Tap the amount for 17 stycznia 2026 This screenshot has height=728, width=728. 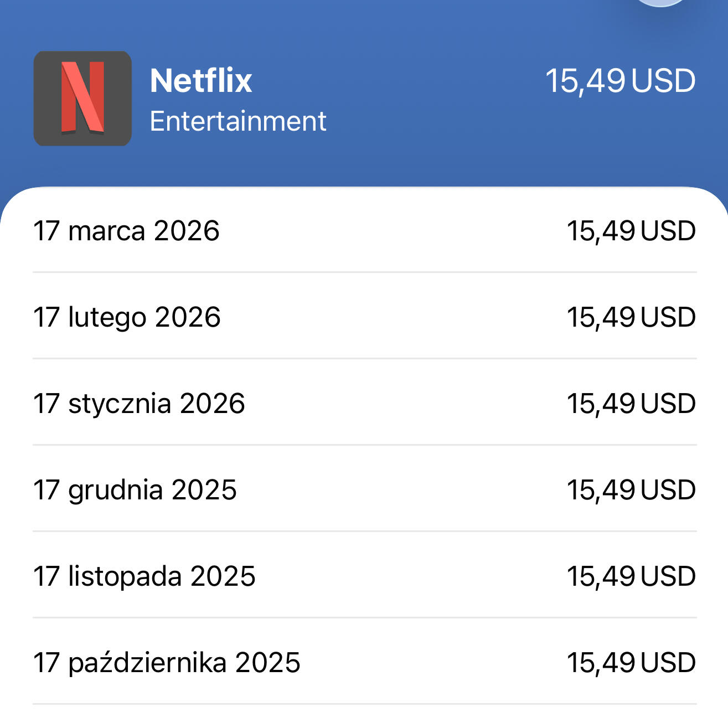coord(631,404)
